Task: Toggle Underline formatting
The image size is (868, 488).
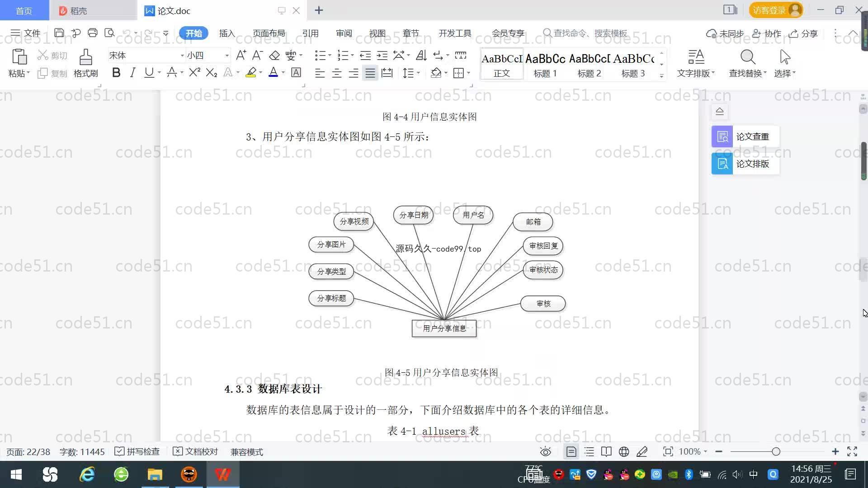Action: pos(149,72)
